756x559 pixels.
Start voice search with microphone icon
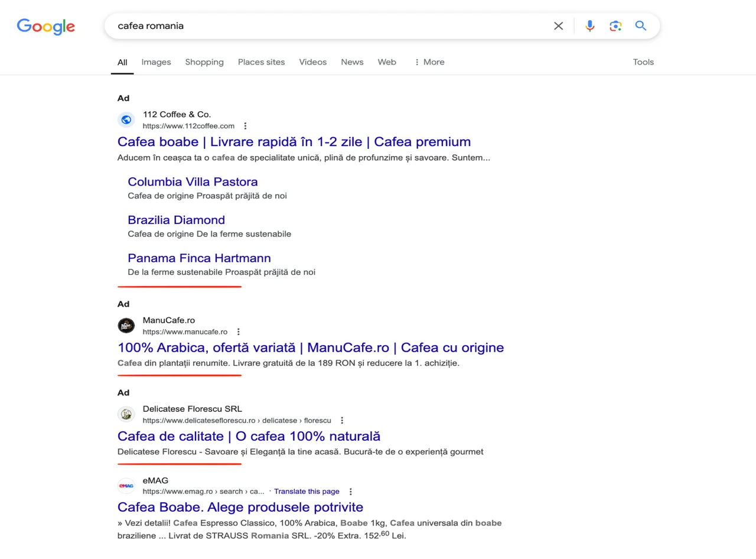click(x=589, y=26)
